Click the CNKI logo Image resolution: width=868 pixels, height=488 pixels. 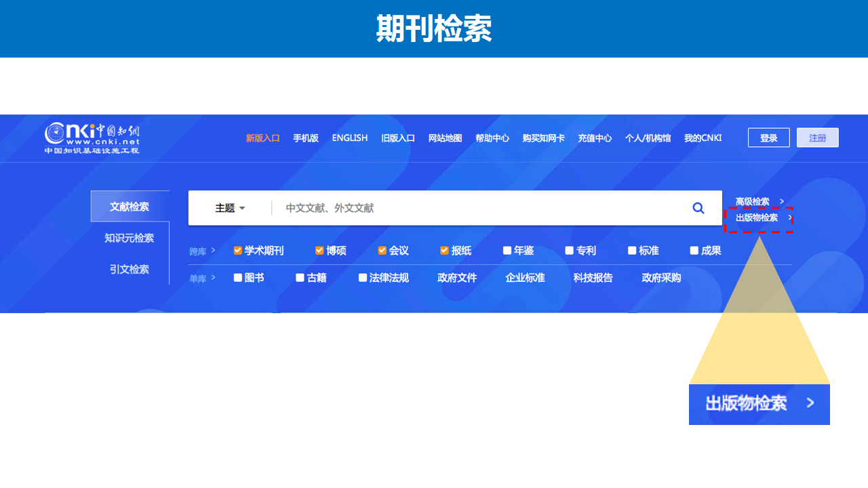point(92,138)
